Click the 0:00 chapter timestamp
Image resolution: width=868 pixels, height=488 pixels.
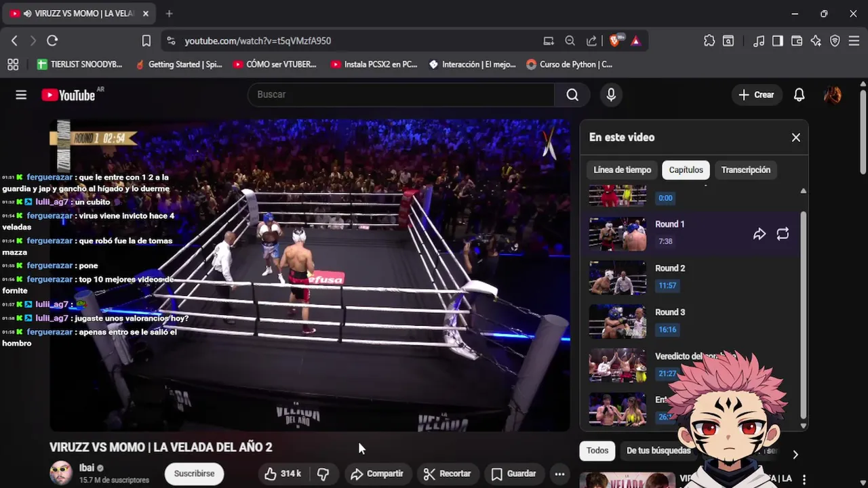[x=665, y=199]
